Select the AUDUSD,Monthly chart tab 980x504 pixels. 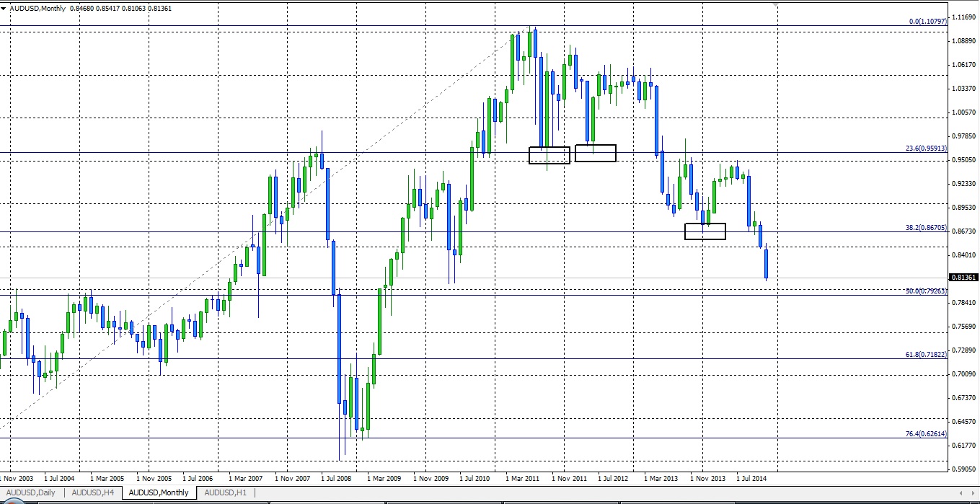point(159,492)
